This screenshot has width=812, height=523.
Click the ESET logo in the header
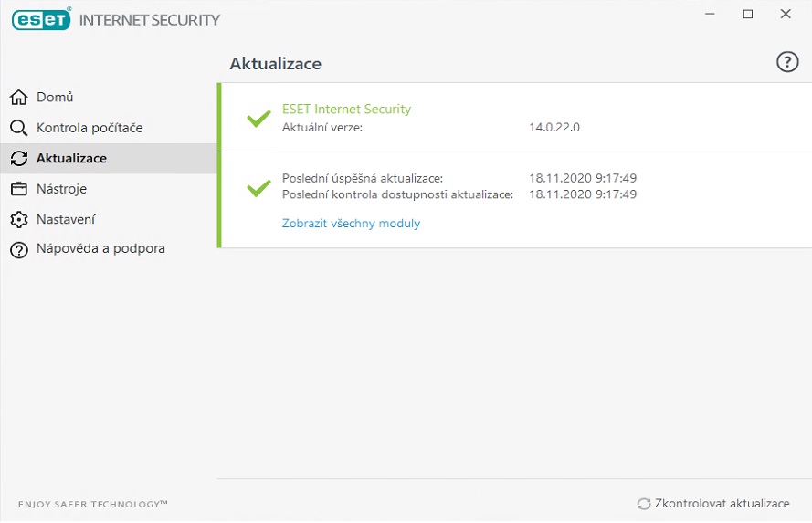41,20
